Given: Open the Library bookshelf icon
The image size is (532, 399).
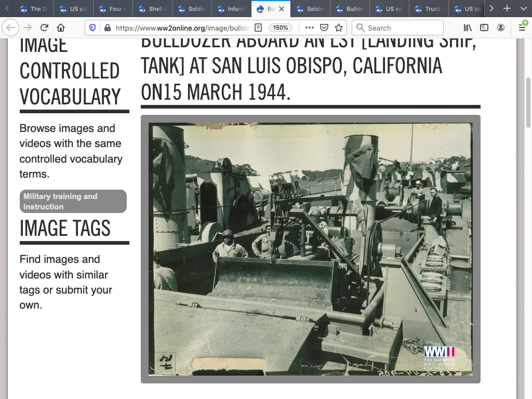Looking at the screenshot, I should [468, 28].
